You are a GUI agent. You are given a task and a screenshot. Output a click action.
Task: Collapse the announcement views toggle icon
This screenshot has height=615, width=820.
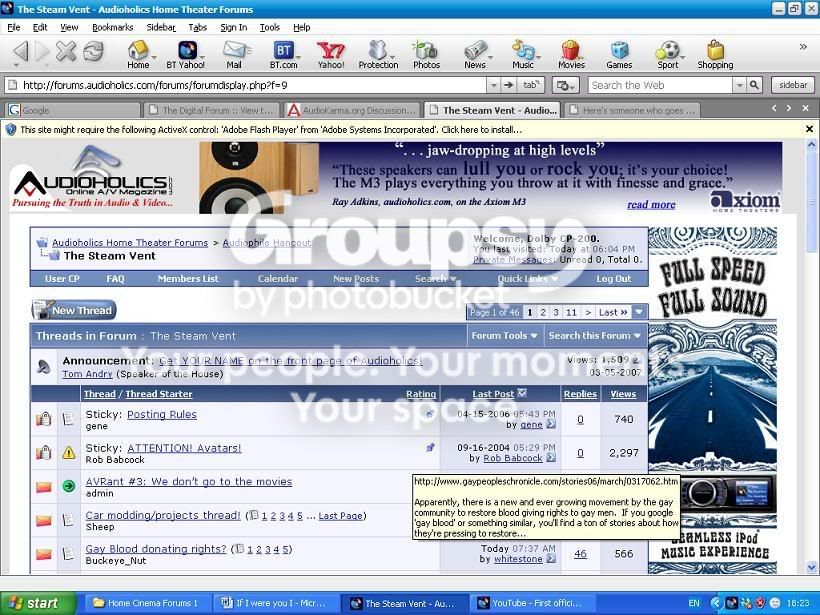636,360
